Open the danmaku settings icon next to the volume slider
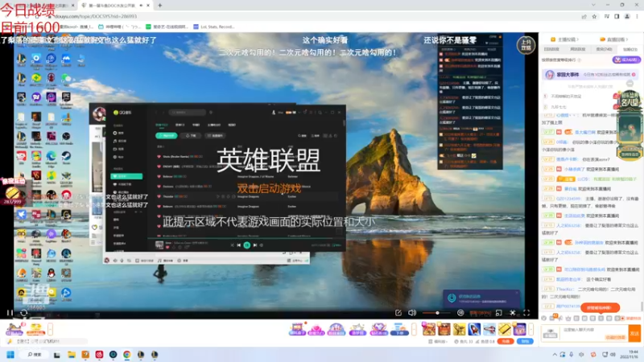 (x=460, y=313)
